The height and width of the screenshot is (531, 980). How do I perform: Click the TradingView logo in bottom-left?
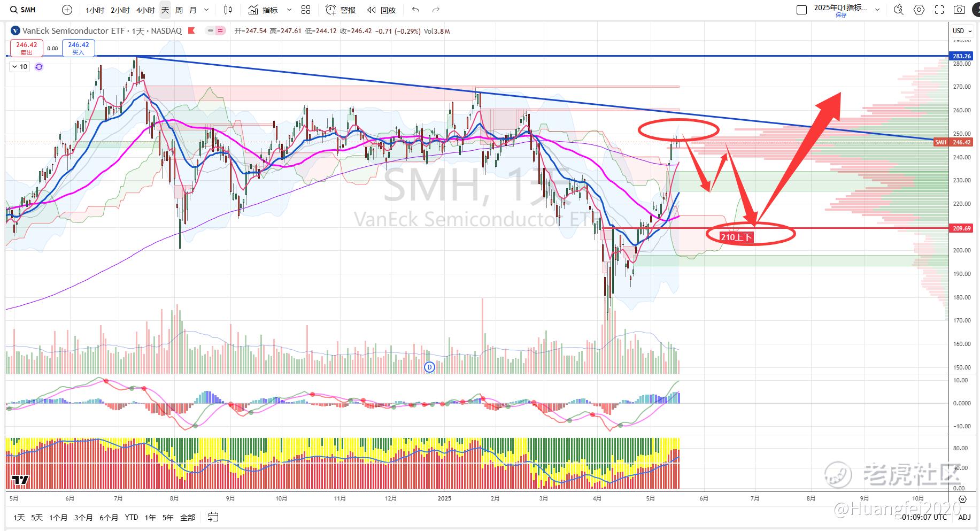click(20, 480)
